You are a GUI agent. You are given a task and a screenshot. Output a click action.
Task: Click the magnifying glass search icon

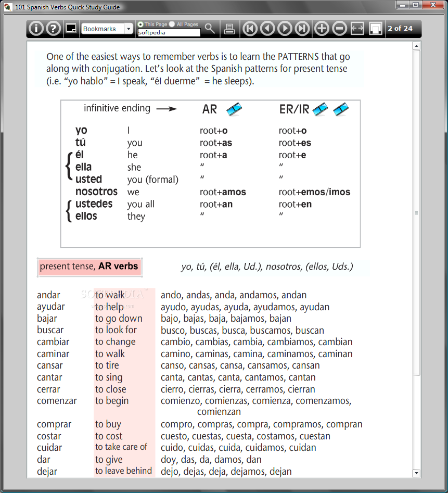pos(210,29)
